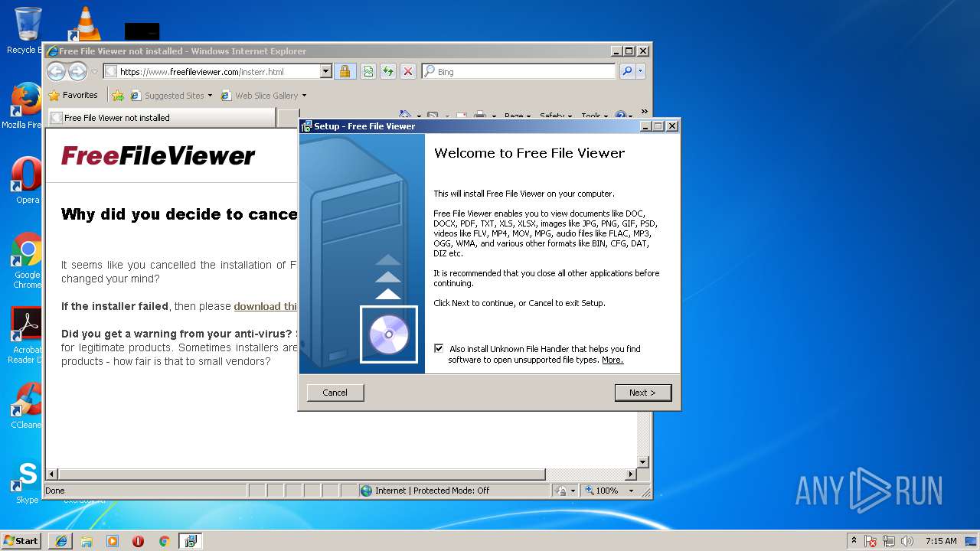
Task: Open the More link in Setup
Action: click(612, 360)
